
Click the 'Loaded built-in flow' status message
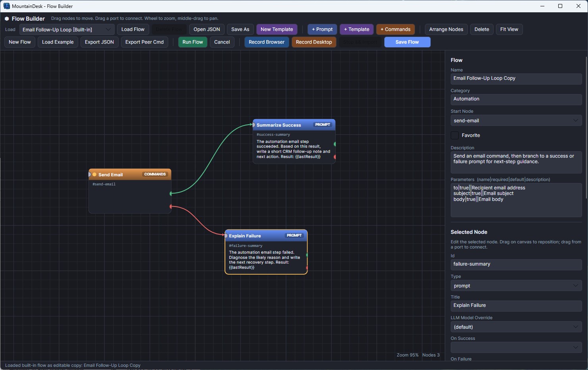click(73, 365)
